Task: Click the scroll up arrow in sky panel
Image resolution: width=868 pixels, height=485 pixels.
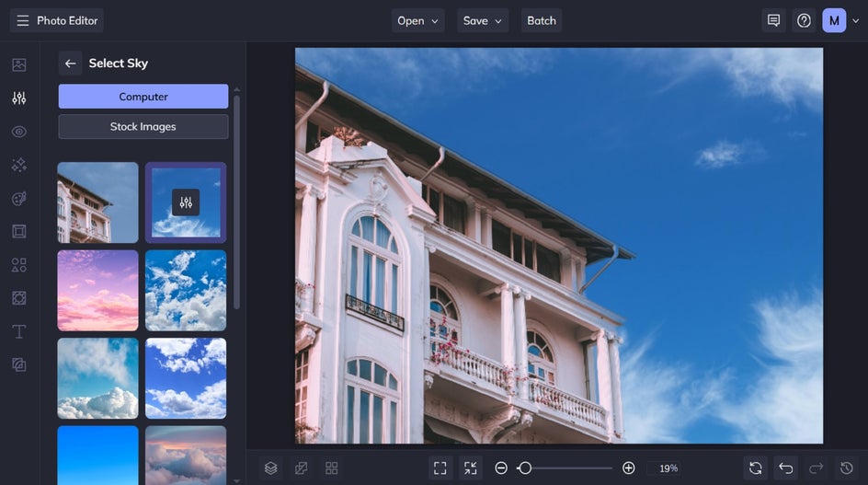Action: coord(237,89)
